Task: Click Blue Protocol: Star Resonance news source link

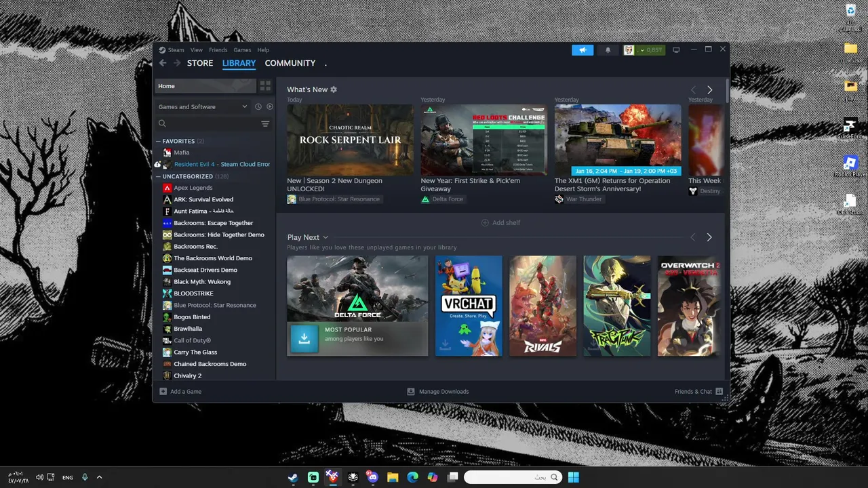Action: click(x=334, y=199)
